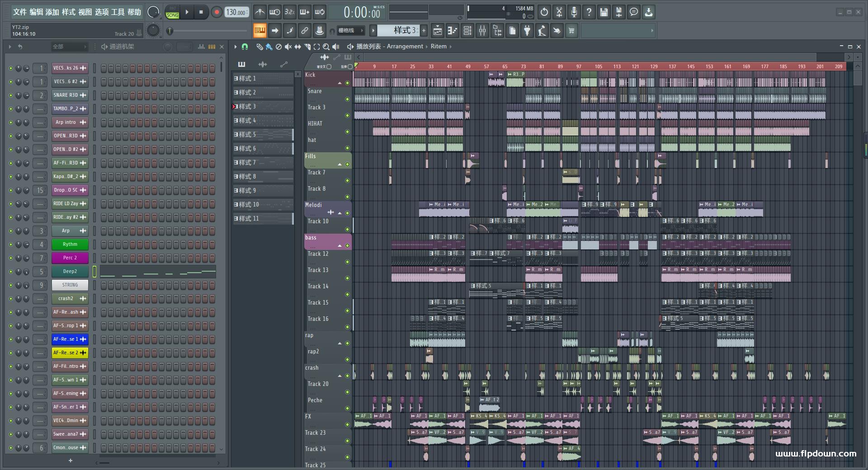868x470 pixels.
Task: Export audio with the render icon
Action: click(x=619, y=12)
